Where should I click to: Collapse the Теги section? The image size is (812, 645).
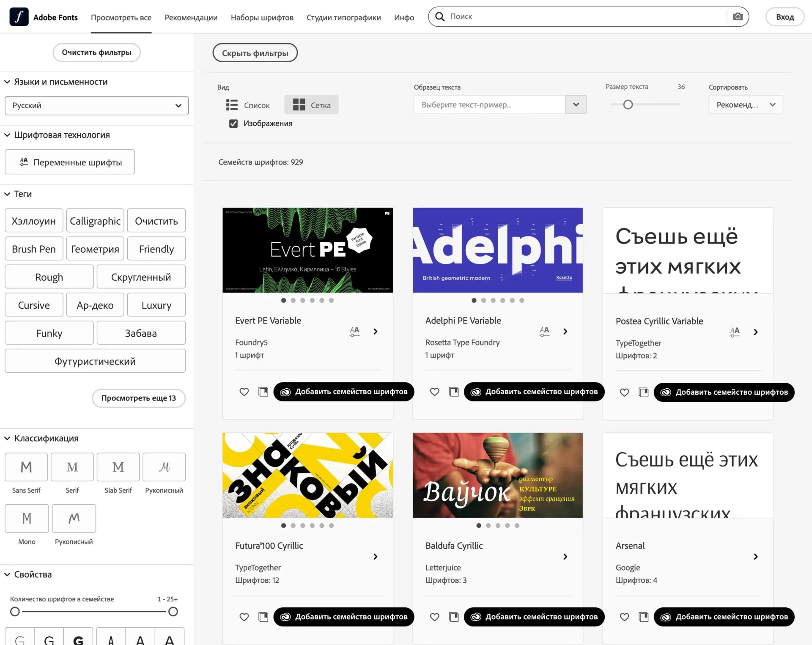point(7,194)
